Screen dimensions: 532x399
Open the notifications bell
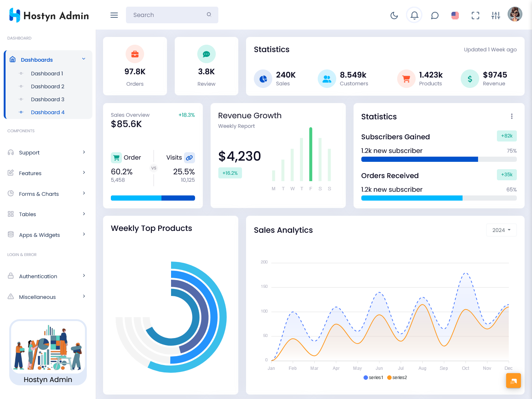pos(414,15)
